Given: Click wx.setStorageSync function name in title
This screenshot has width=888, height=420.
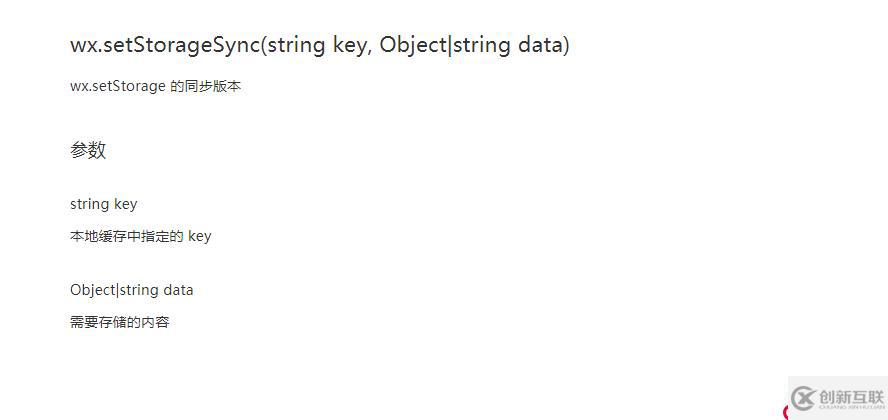Looking at the screenshot, I should click(165, 45).
